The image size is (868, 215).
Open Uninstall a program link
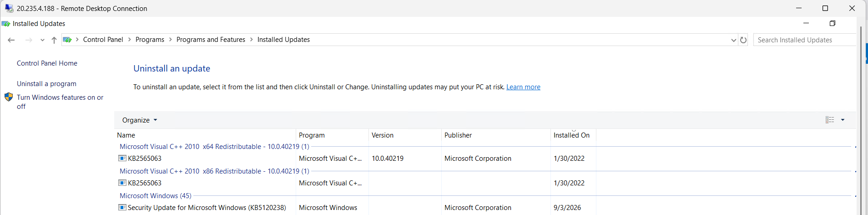(46, 84)
